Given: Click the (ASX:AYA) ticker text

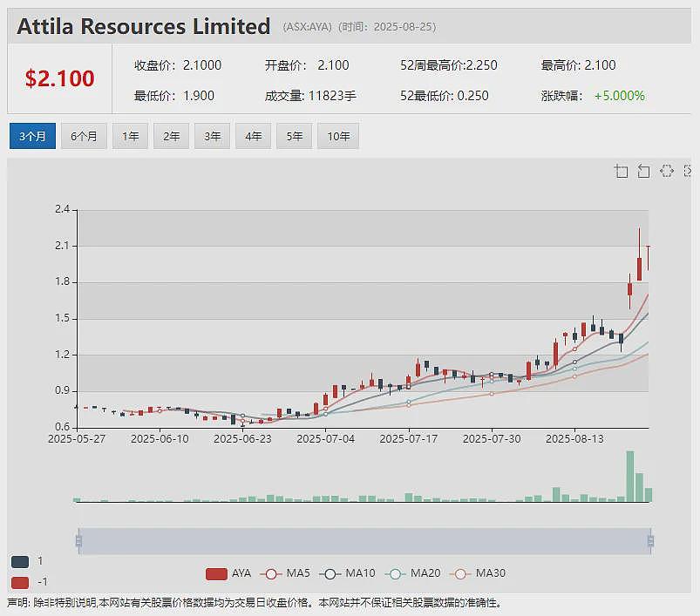Looking at the screenshot, I should (x=307, y=27).
